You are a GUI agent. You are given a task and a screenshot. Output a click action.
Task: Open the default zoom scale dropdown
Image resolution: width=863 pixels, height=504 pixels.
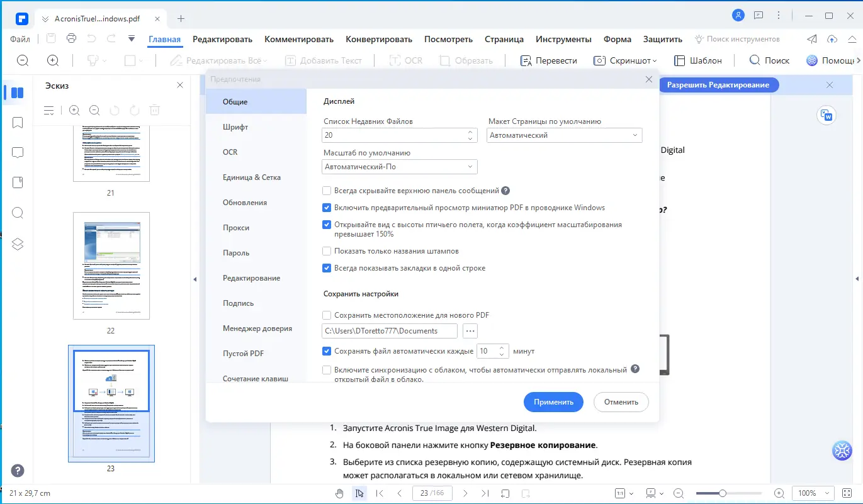tap(399, 166)
